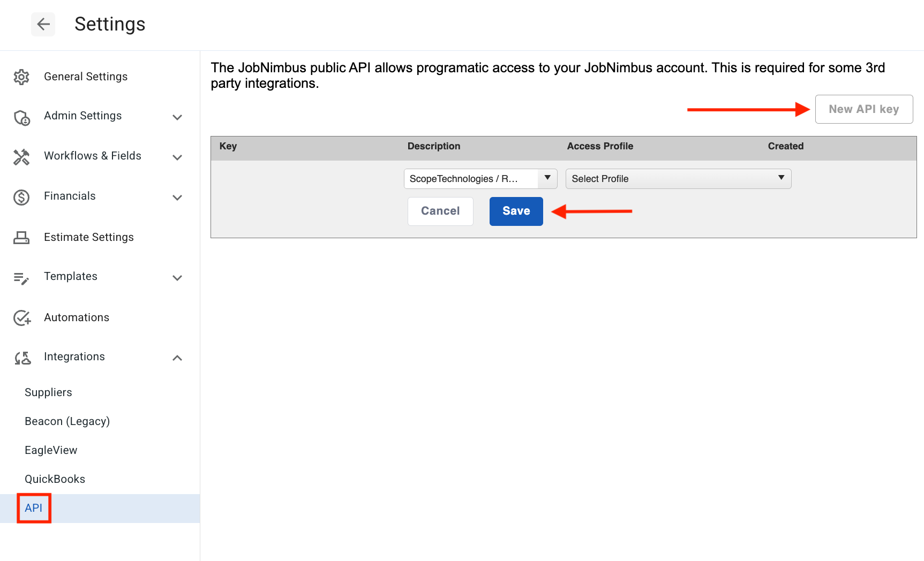Click the Created column header
924x561 pixels.
(x=786, y=146)
